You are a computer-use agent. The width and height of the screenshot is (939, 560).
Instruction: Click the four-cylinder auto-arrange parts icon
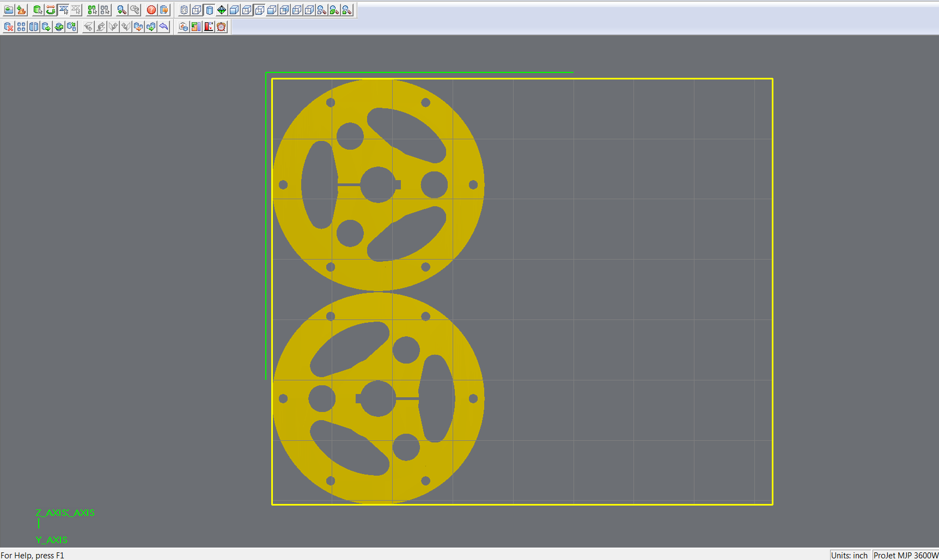click(21, 27)
